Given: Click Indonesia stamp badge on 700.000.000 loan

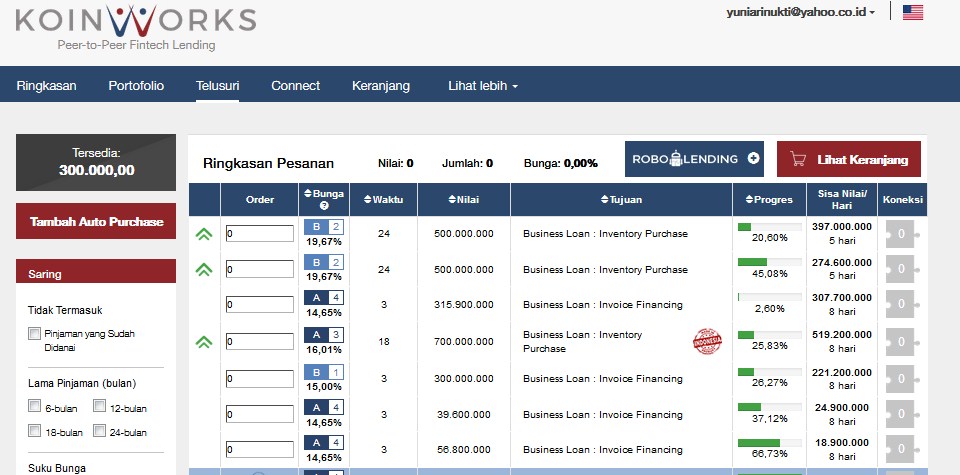Looking at the screenshot, I should 707,342.
